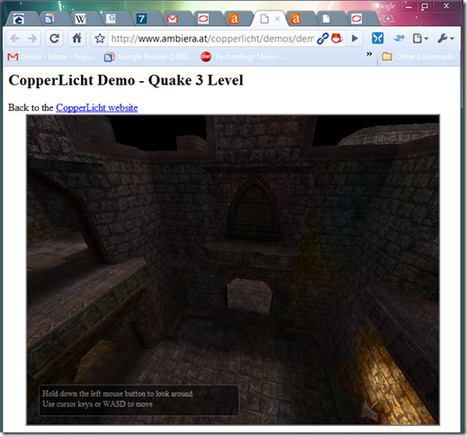Open the Technology News bookmark
This screenshot has width=467, height=436.
pyautogui.click(x=245, y=57)
